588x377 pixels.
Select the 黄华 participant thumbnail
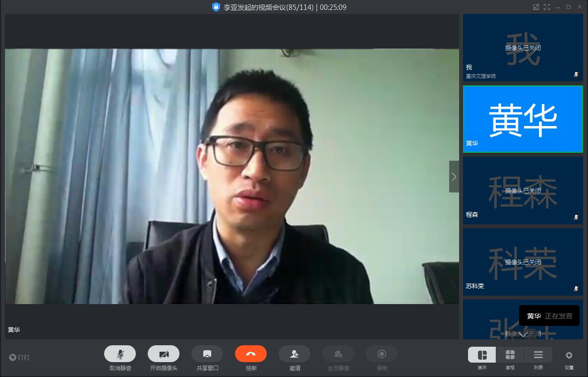click(523, 119)
